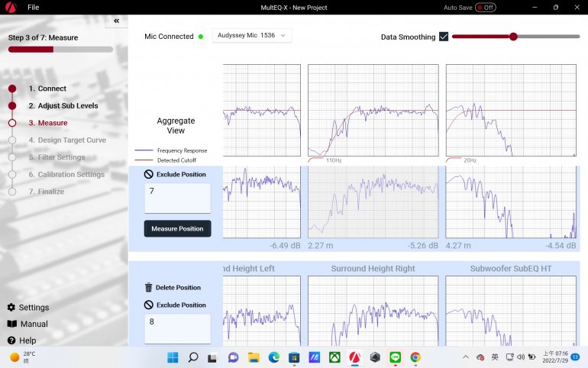Open Xbox app from the taskbar

334,357
